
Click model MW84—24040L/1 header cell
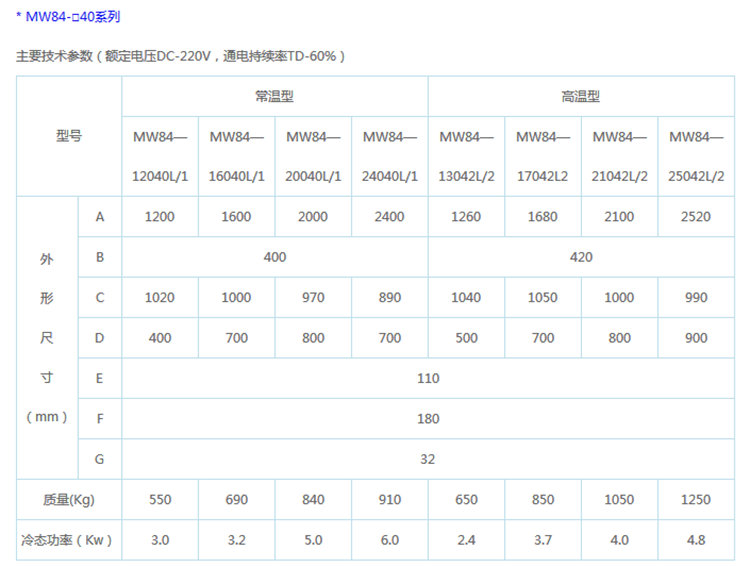[x=390, y=156]
